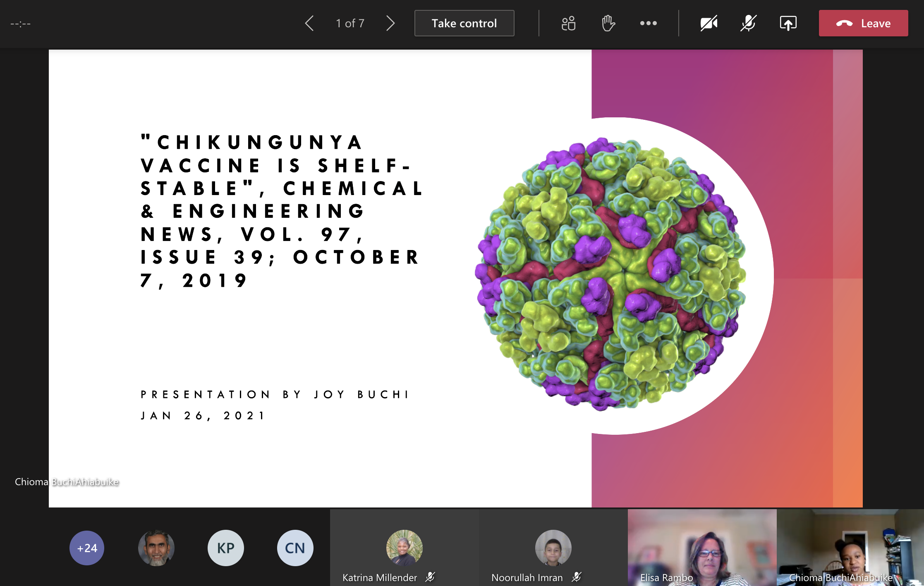Screen dimensions: 924x586
Task: Open the more actions ellipsis menu
Action: click(648, 24)
